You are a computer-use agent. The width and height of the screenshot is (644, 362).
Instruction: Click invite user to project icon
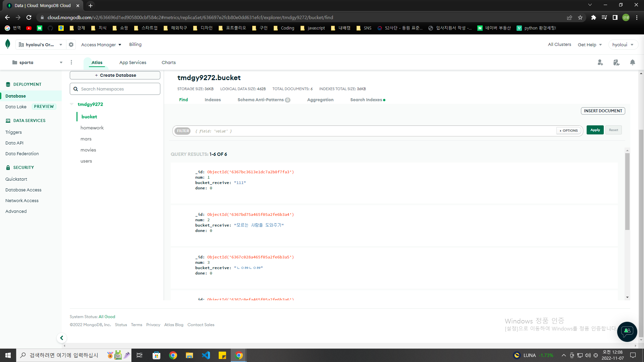coord(600,62)
